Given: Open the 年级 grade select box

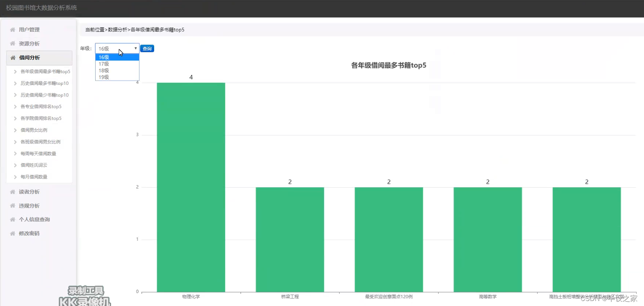Looking at the screenshot, I should 117,48.
